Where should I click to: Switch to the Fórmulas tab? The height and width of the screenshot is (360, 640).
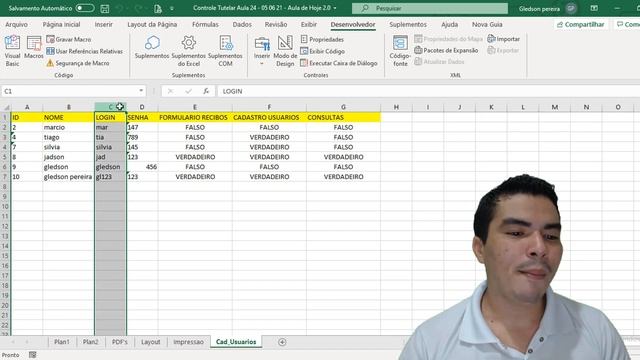pyautogui.click(x=205, y=24)
